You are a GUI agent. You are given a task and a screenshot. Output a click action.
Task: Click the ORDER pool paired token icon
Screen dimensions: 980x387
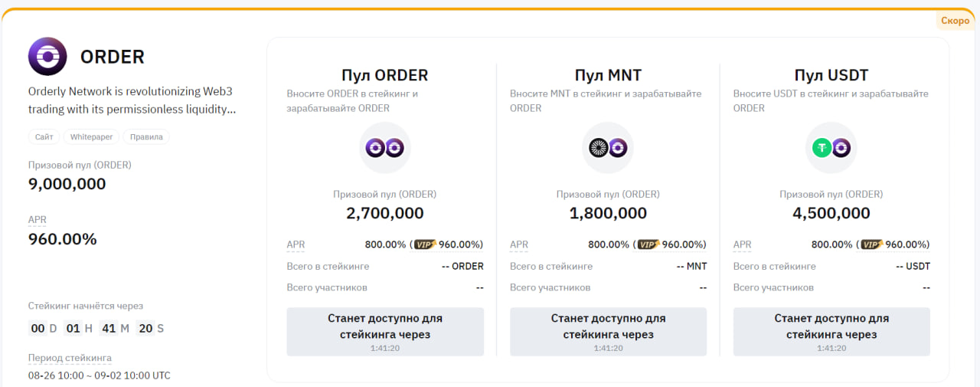point(385,148)
